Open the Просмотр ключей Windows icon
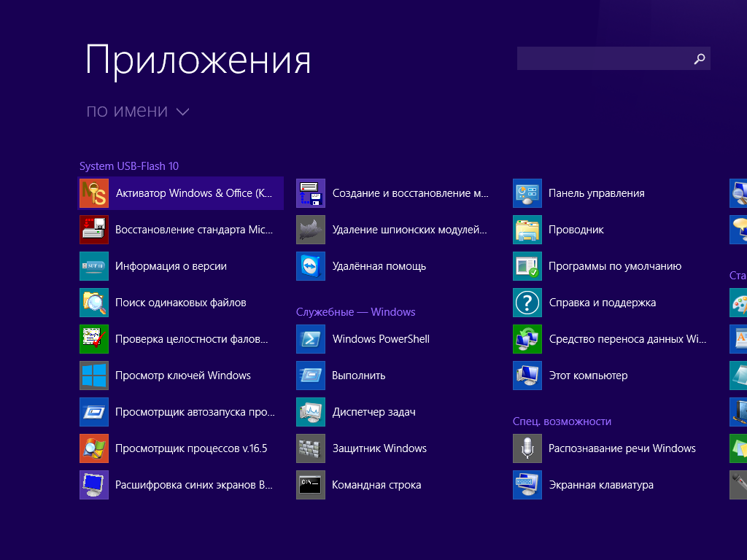747x560 pixels. [x=94, y=376]
